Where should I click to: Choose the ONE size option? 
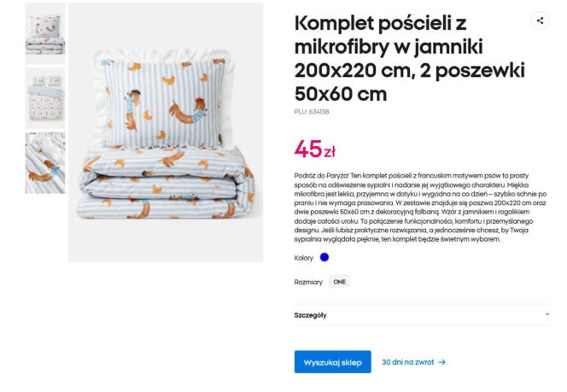340,282
